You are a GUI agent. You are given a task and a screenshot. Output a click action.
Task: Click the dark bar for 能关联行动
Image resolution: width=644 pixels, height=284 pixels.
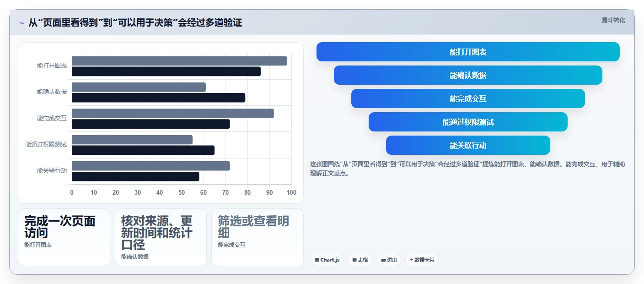(135, 176)
